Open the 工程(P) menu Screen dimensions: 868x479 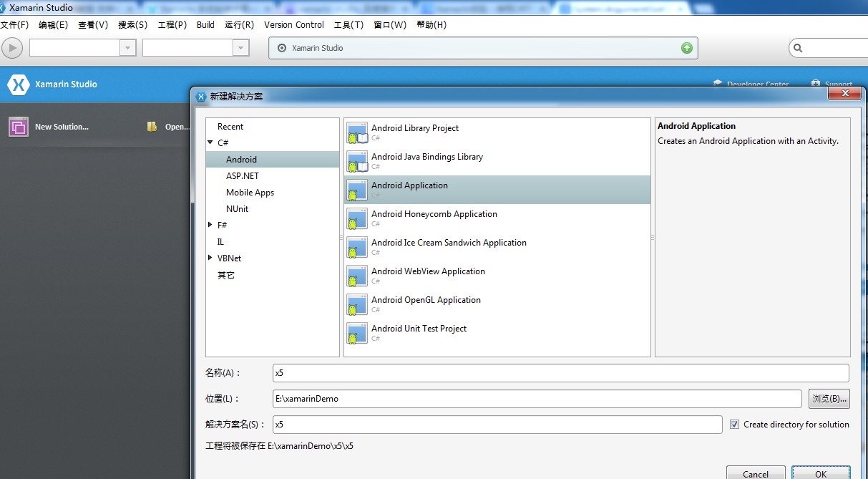click(172, 24)
